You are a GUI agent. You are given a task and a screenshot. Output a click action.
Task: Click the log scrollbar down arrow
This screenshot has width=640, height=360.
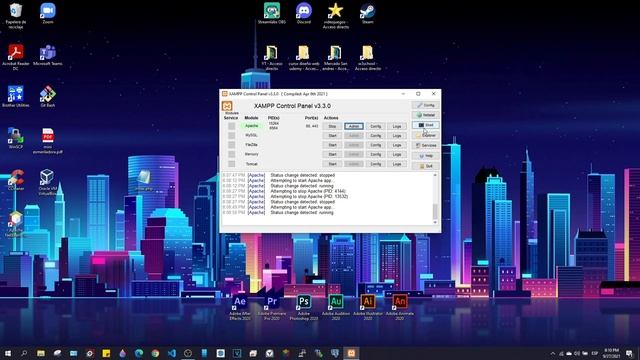tap(435, 222)
